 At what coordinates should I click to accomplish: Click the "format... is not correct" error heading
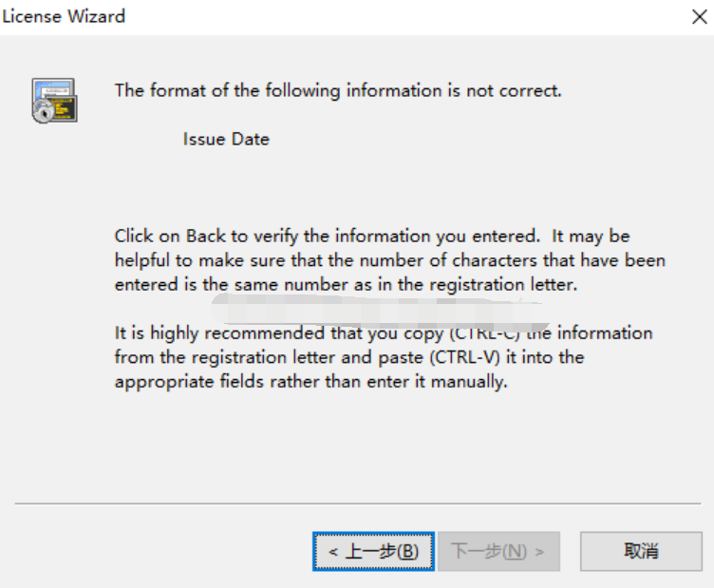point(338,90)
